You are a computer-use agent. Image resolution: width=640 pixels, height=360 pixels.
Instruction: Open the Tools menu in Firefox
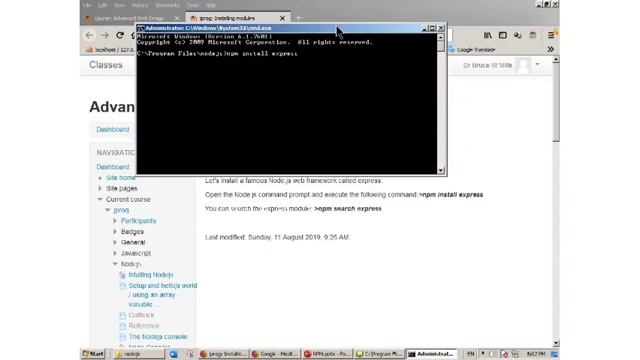[x=193, y=5]
